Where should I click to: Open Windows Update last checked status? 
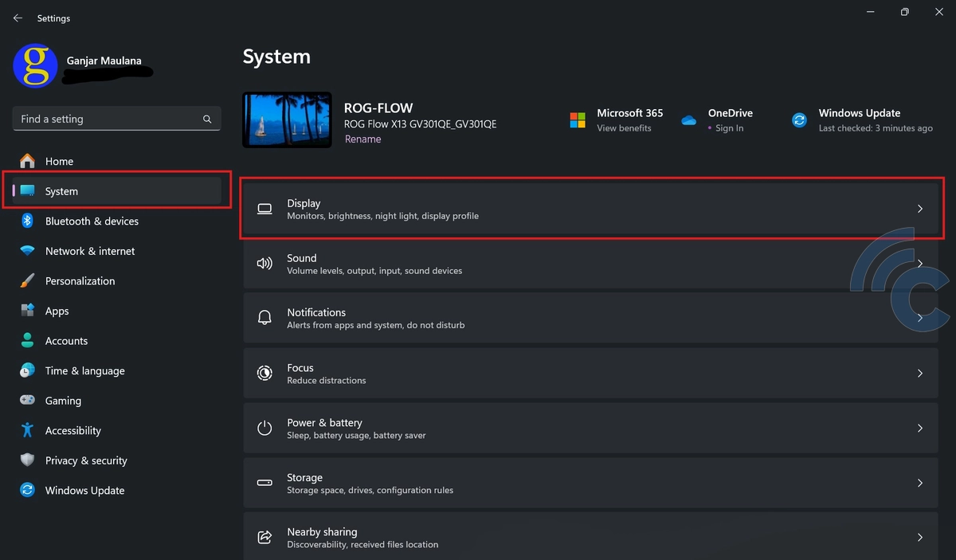(876, 128)
